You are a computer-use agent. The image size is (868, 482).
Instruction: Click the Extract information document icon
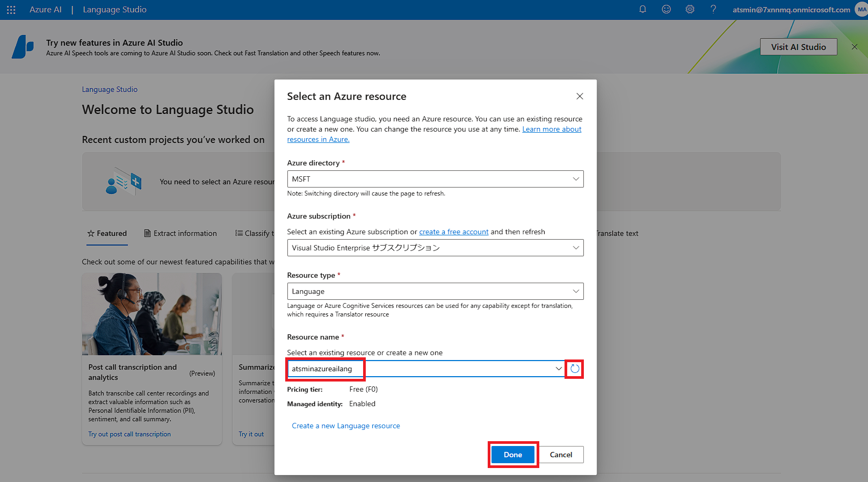pyautogui.click(x=147, y=233)
